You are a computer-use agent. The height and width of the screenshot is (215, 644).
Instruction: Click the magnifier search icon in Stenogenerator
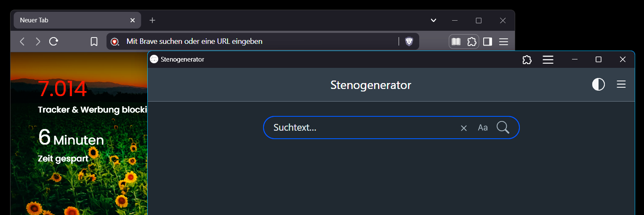503,127
